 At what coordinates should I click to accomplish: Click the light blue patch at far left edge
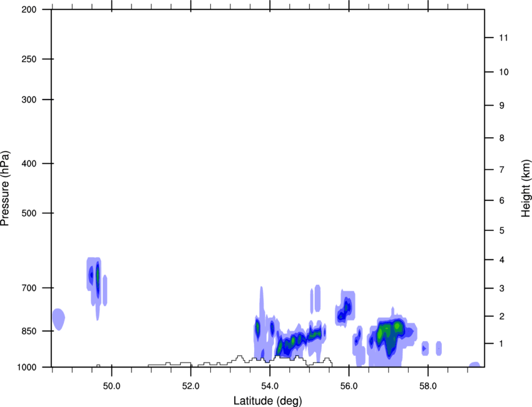pos(58,319)
